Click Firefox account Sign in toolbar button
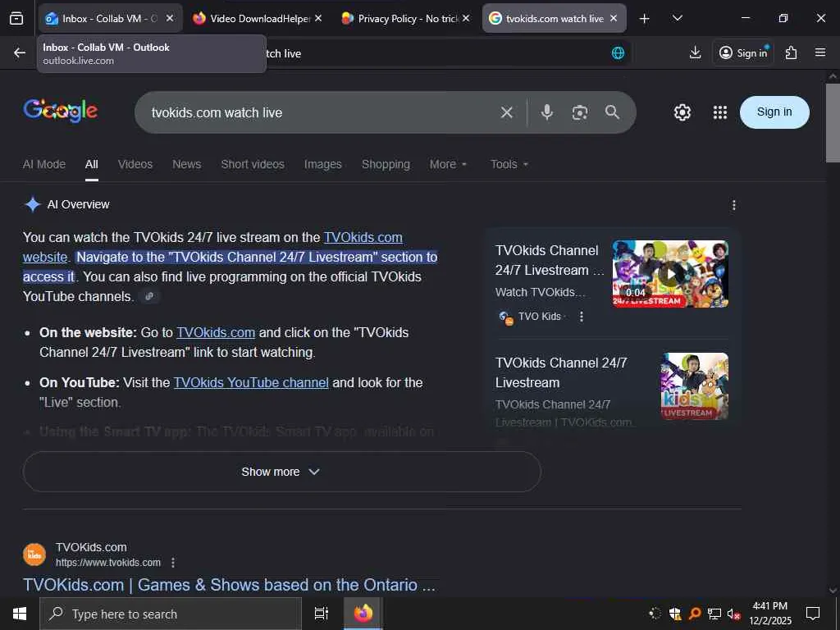The image size is (840, 630). (x=743, y=52)
